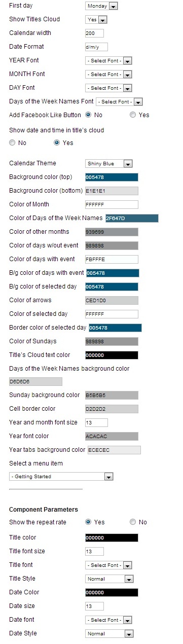Screen dimensions: 183x644
Task: Click the Background color (top) swatch field
Action: 112,177
